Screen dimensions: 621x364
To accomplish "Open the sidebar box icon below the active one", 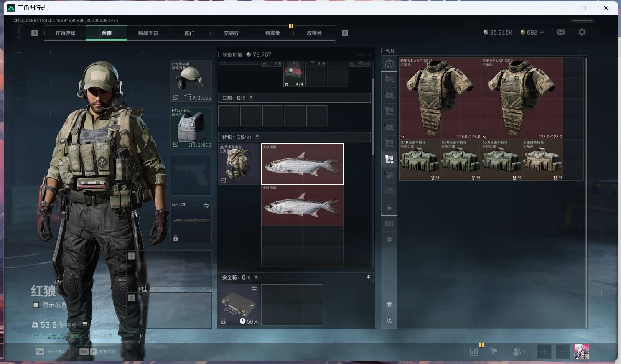I will (x=389, y=175).
